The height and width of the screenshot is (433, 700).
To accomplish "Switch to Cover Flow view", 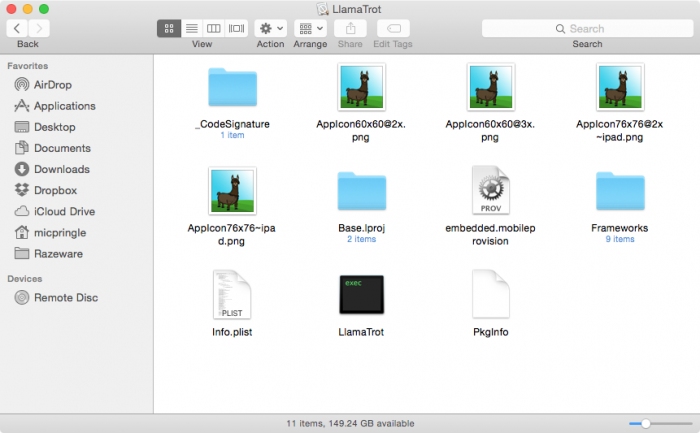I will (236, 29).
